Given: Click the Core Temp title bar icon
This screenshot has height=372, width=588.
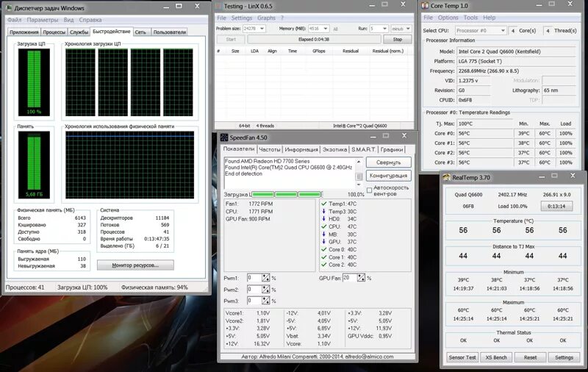Looking at the screenshot, I should click(x=425, y=6).
